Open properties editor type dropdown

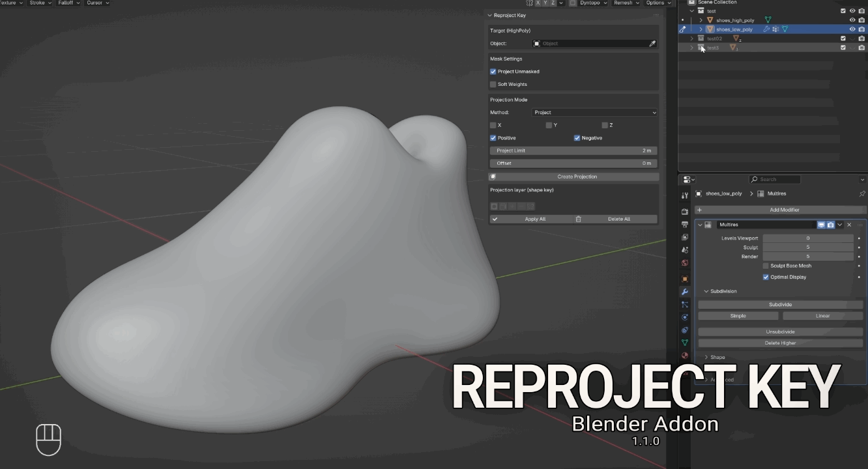pyautogui.click(x=689, y=179)
